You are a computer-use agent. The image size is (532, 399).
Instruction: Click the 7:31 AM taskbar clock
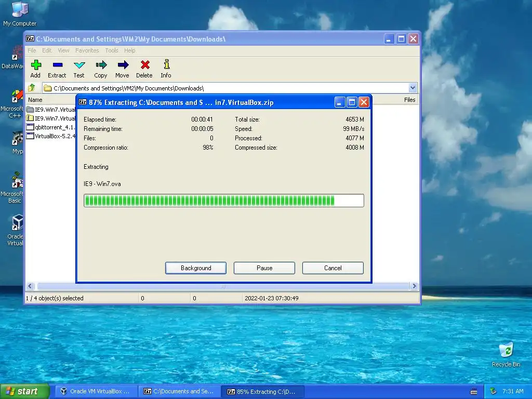pyautogui.click(x=513, y=392)
